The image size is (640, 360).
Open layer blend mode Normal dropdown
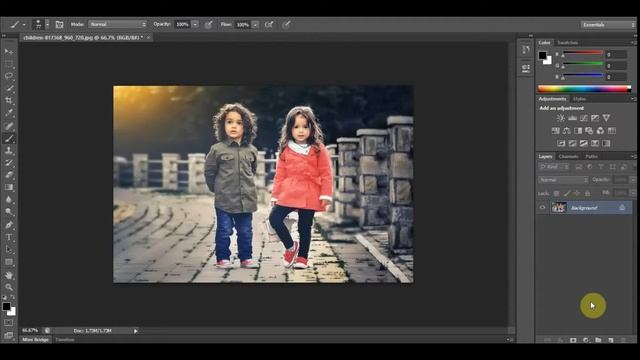pos(563,180)
